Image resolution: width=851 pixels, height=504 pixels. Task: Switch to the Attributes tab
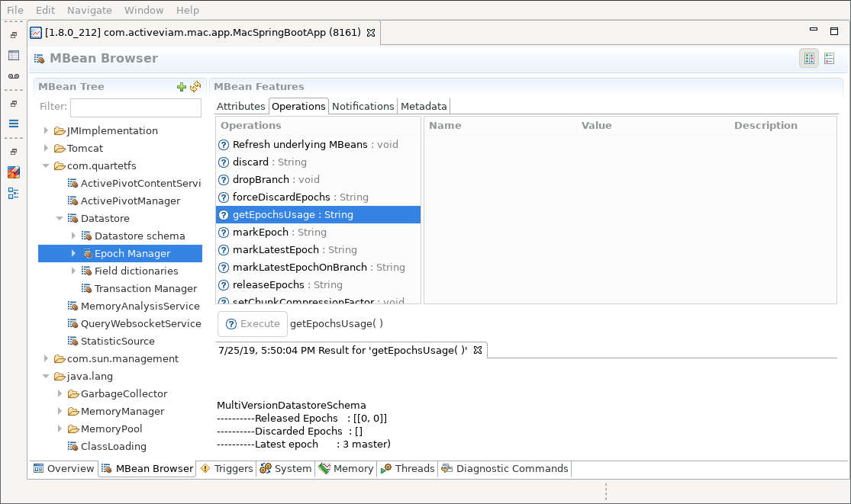(x=240, y=107)
